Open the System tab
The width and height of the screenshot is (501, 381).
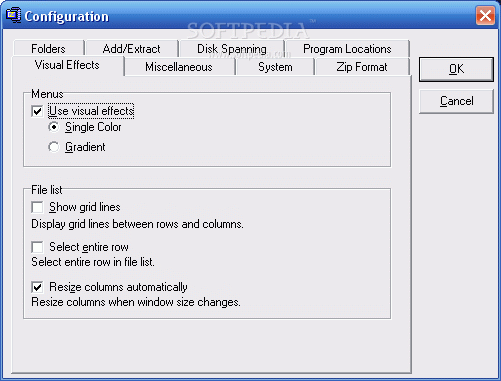point(275,67)
